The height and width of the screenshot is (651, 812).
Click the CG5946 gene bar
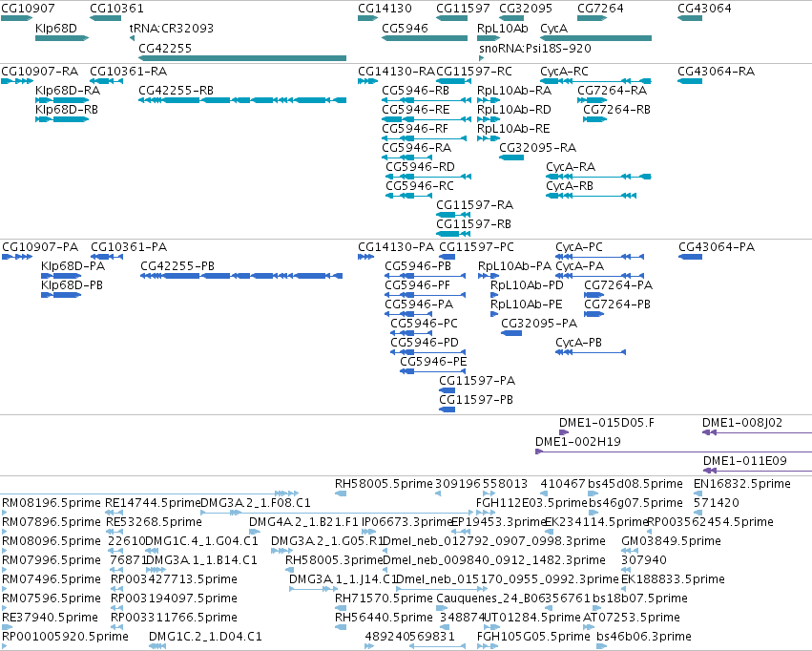click(x=424, y=38)
